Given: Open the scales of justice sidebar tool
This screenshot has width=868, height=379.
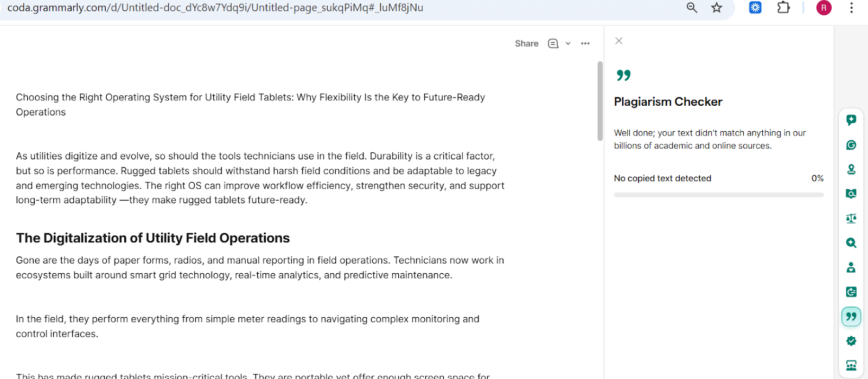Looking at the screenshot, I should (851, 219).
